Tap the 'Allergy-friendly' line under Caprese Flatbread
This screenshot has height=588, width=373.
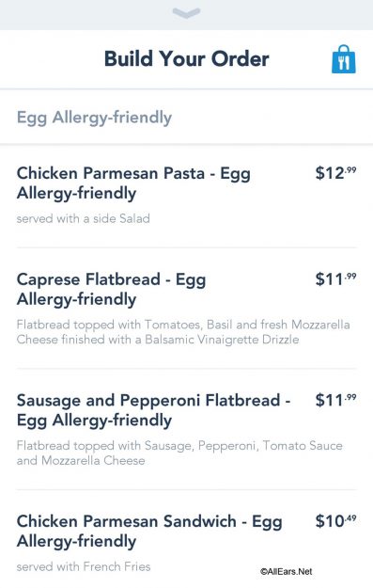pyautogui.click(x=76, y=299)
